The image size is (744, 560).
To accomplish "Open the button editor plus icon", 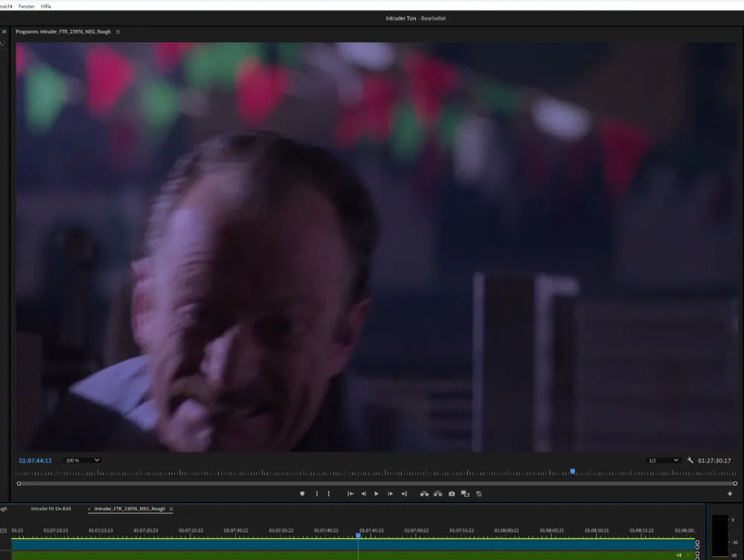I will click(x=730, y=494).
